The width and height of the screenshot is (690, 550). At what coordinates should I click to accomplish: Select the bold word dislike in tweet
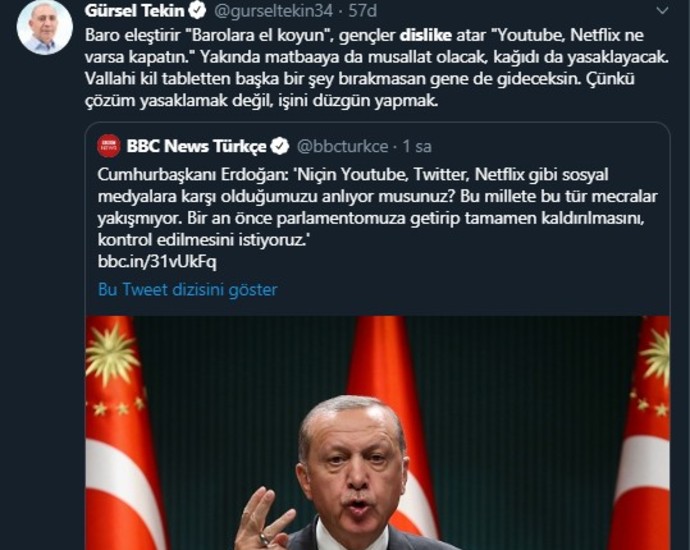pos(426,35)
